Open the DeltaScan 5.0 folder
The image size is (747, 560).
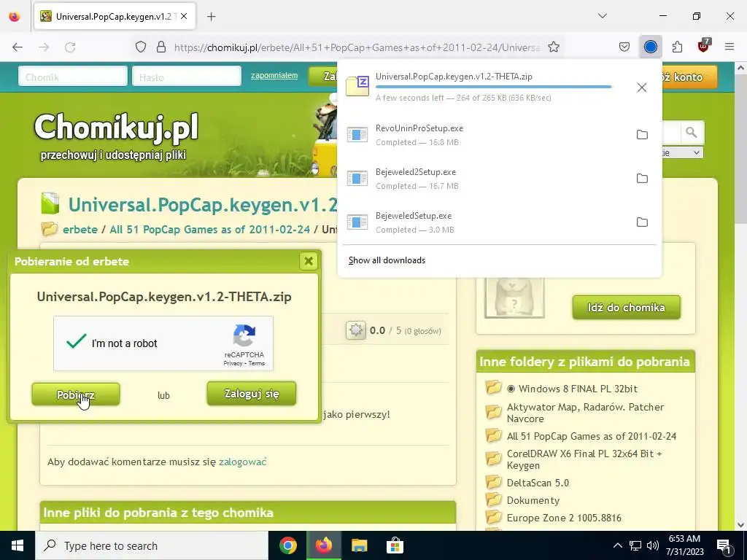pyautogui.click(x=538, y=483)
